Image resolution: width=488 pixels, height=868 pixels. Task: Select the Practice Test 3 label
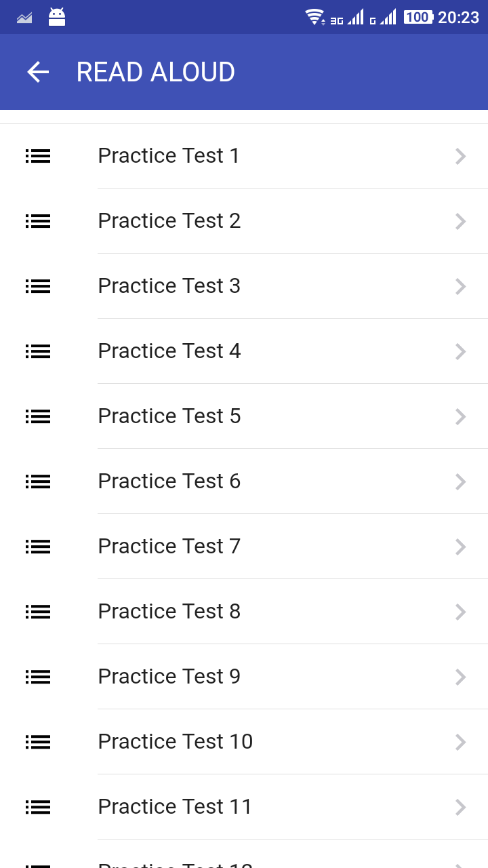pos(169,286)
